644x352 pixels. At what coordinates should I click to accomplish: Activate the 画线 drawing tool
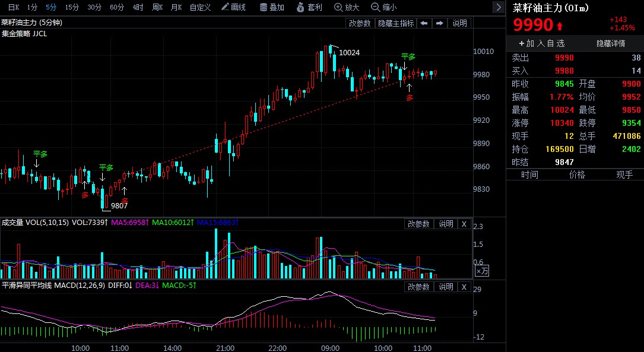pyautogui.click(x=233, y=7)
